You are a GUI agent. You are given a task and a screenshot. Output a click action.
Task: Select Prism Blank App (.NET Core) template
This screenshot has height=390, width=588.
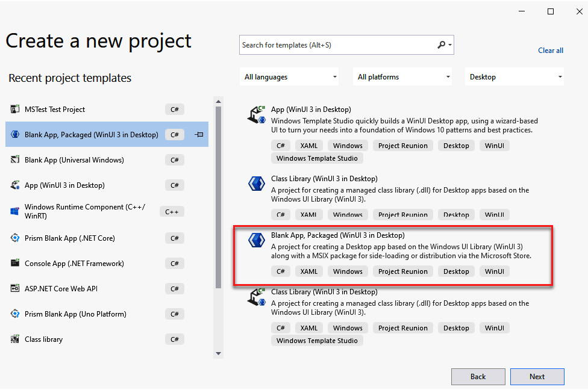(x=107, y=238)
